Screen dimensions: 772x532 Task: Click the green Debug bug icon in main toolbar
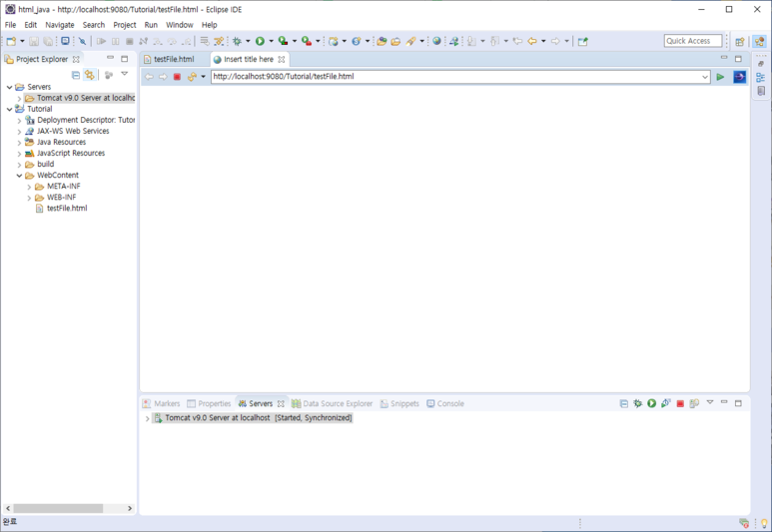click(238, 41)
